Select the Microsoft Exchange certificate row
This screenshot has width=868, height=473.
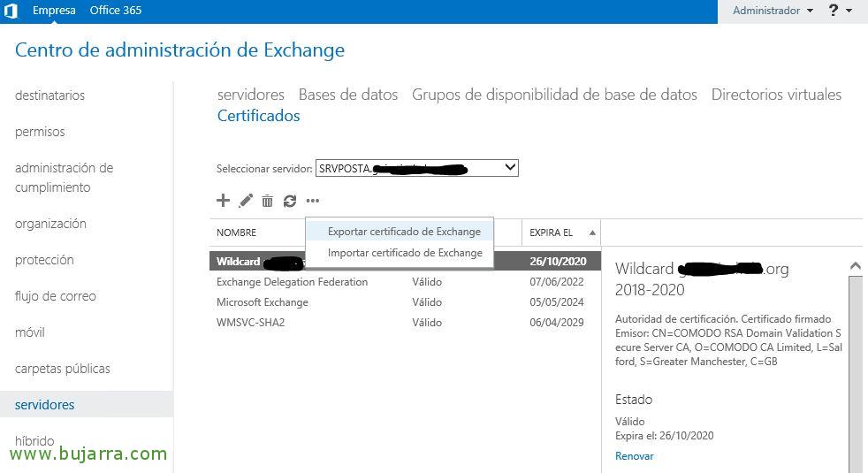point(263,302)
